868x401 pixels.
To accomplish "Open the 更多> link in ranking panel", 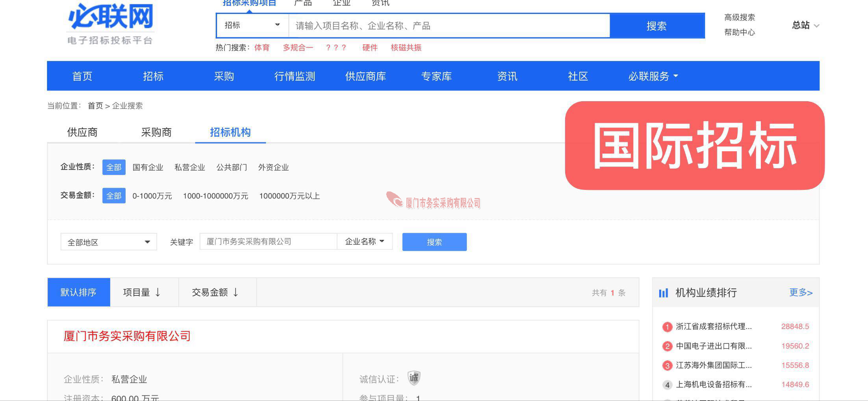I will pyautogui.click(x=800, y=292).
